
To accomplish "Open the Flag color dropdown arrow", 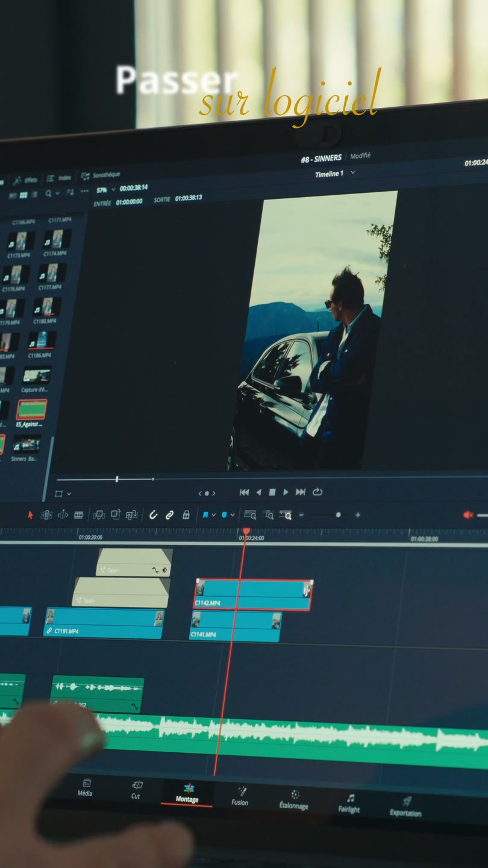I will [214, 515].
